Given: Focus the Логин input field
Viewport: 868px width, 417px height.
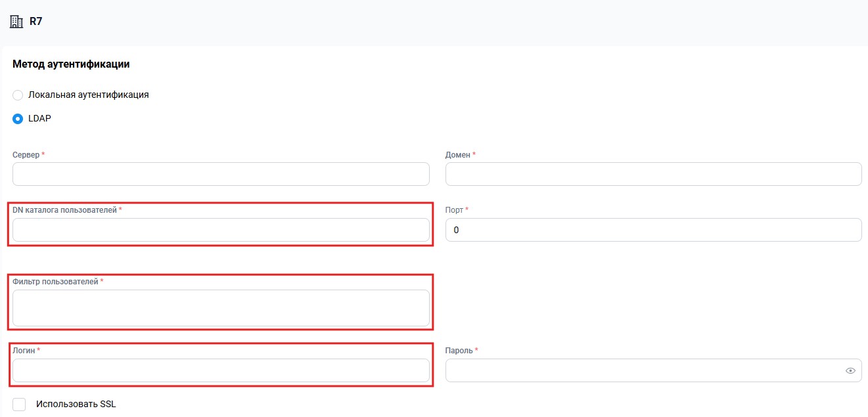Looking at the screenshot, I should coord(221,370).
